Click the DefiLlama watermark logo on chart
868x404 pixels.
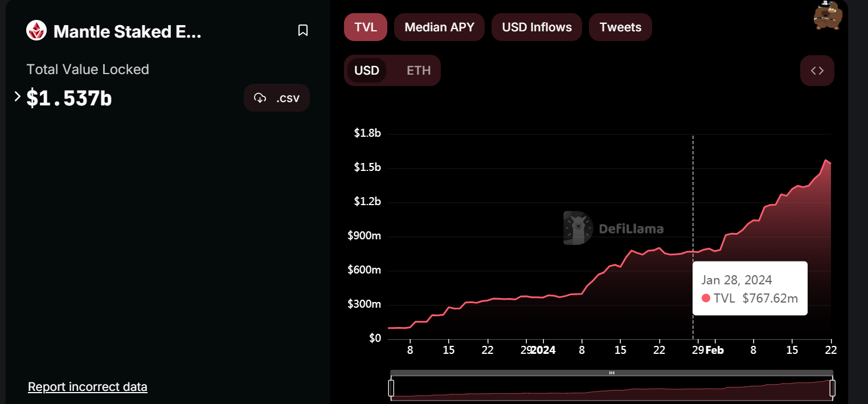578,228
